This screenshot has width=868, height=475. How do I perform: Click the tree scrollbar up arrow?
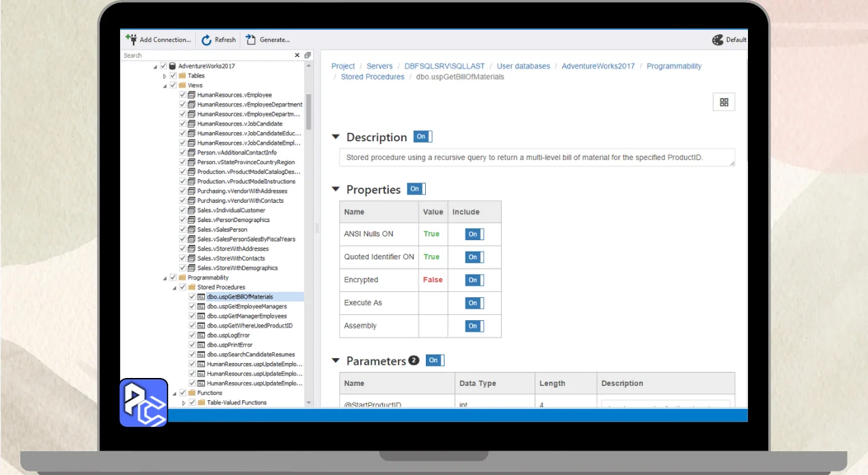(x=309, y=66)
